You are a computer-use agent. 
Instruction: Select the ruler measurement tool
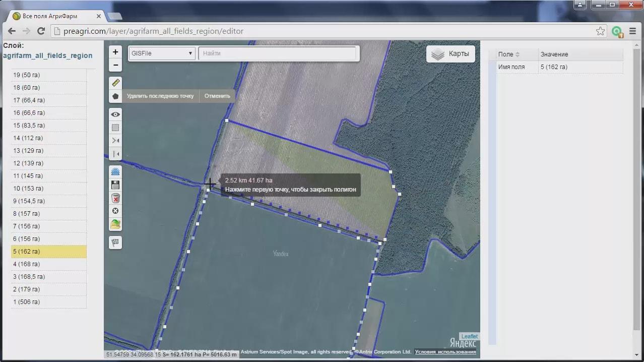115,83
